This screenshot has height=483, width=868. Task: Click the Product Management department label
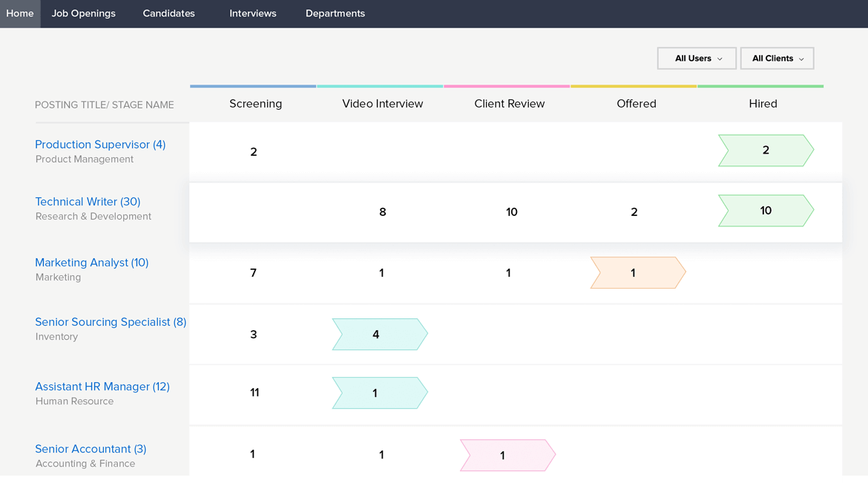pos(84,159)
